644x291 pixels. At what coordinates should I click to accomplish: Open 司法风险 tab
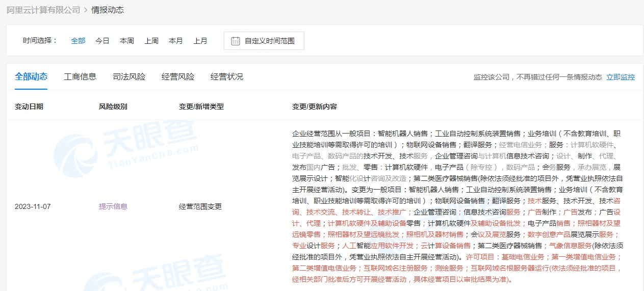point(129,77)
